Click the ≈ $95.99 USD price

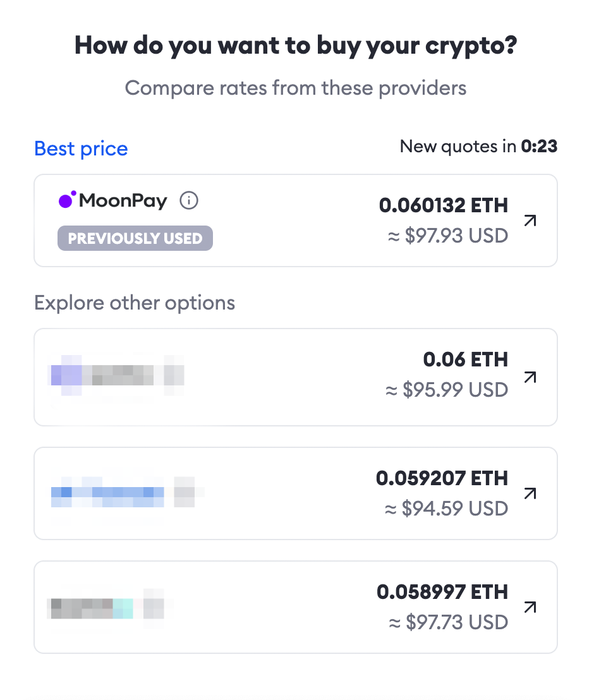447,390
